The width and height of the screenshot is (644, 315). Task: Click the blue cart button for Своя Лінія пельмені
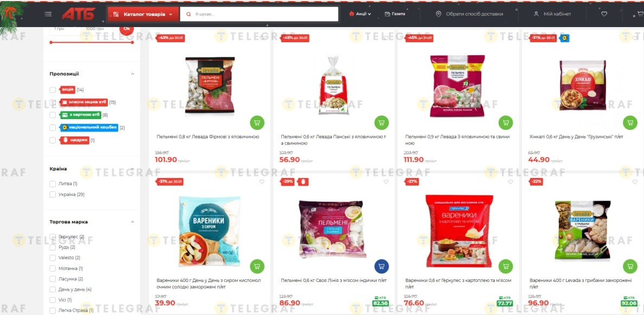(x=382, y=266)
